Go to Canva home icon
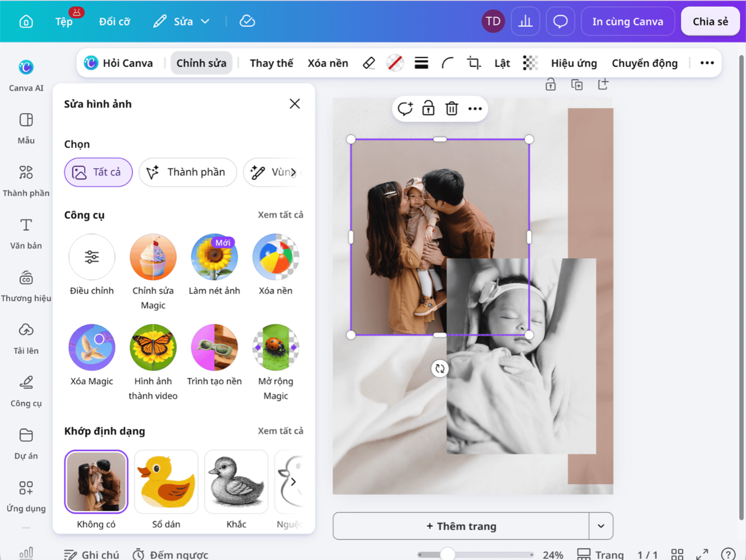 tap(26, 22)
